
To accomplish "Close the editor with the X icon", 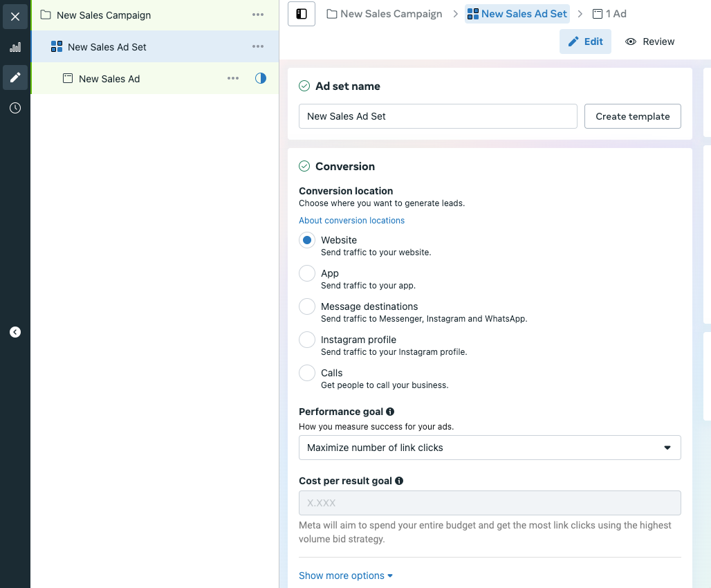I will click(15, 17).
